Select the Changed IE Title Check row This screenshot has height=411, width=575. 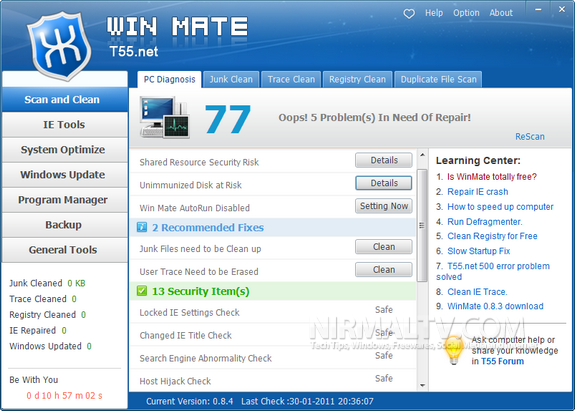click(x=273, y=335)
